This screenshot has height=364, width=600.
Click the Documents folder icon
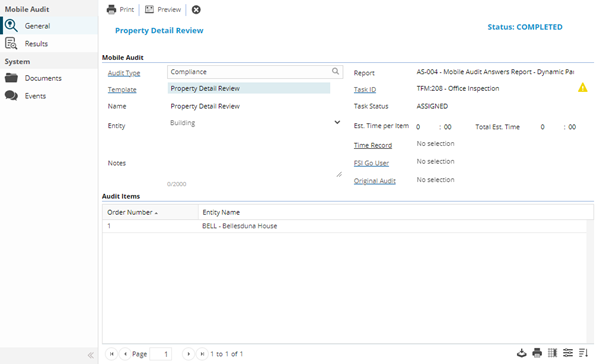point(11,78)
